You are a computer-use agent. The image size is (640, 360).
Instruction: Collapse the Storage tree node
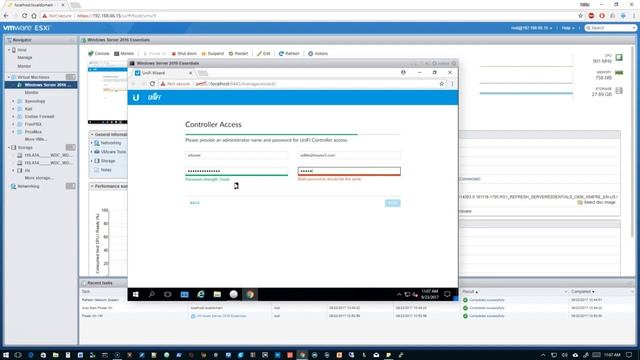[9, 147]
